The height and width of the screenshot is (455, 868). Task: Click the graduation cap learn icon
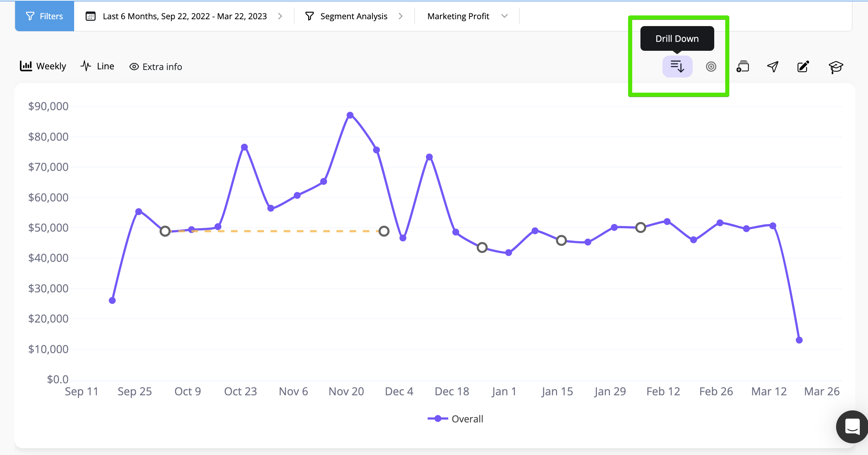pyautogui.click(x=835, y=67)
